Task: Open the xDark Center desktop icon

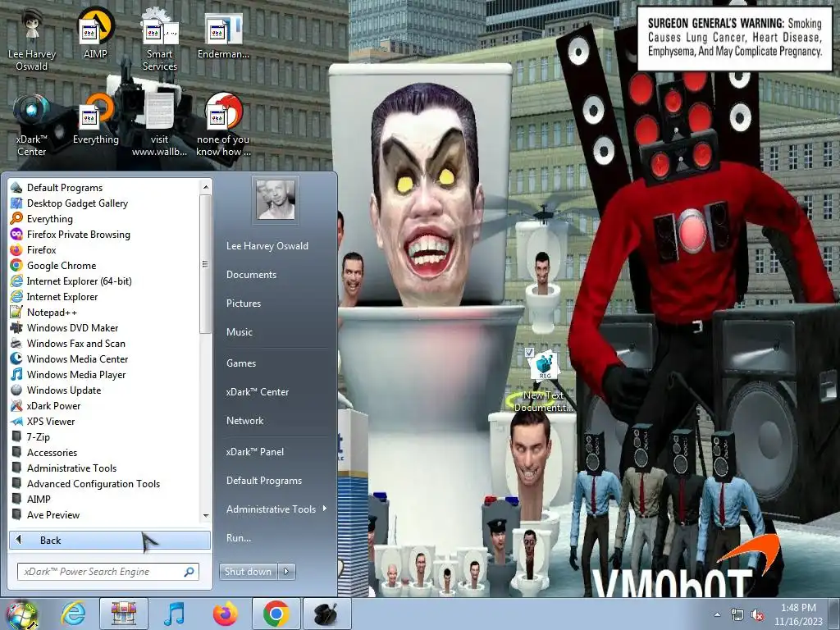Action: coord(32,125)
